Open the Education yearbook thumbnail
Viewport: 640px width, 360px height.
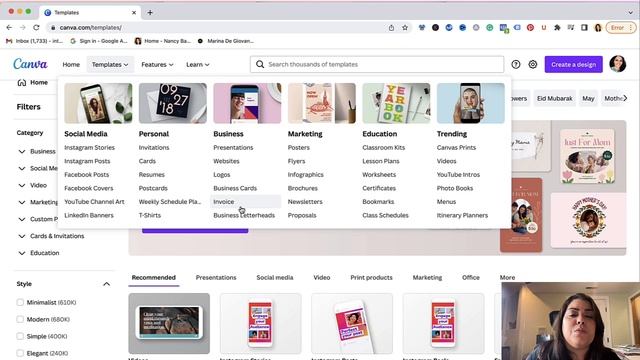396,103
